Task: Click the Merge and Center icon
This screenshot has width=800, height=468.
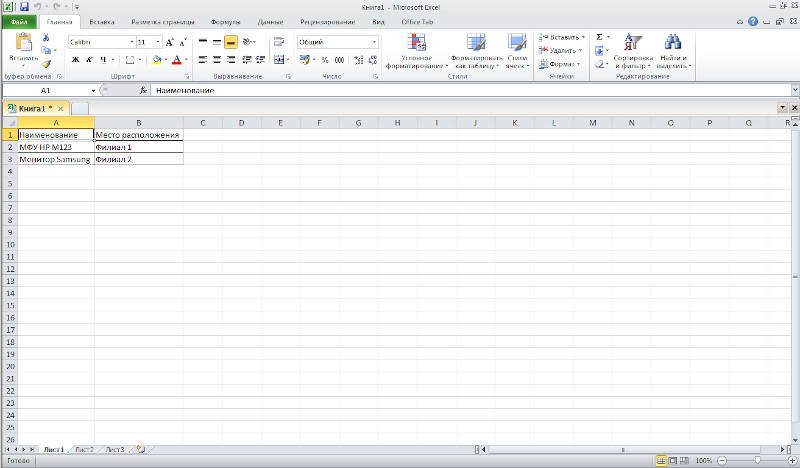Action: pos(279,60)
